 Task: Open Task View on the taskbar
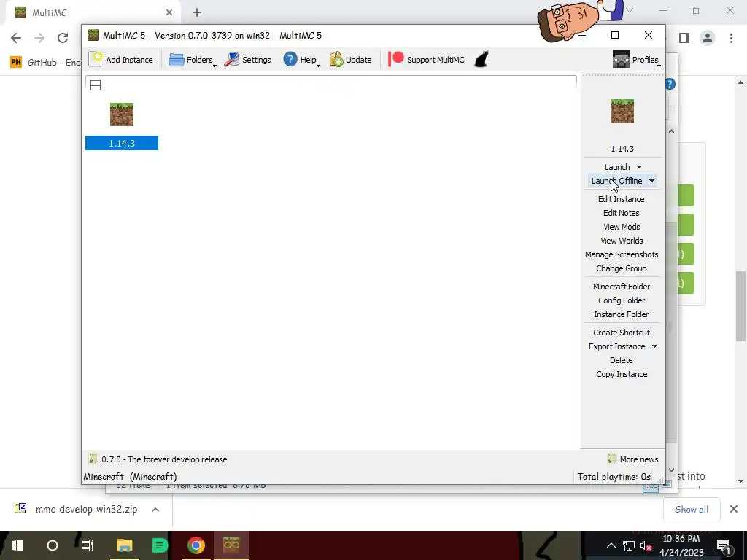[x=88, y=545]
